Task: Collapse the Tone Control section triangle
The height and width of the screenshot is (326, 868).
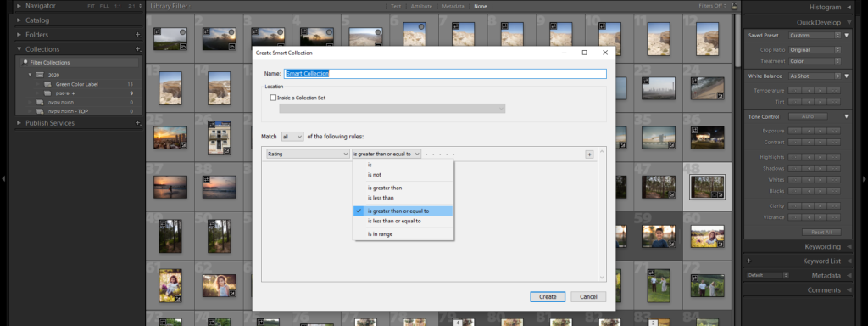Action: point(847,116)
